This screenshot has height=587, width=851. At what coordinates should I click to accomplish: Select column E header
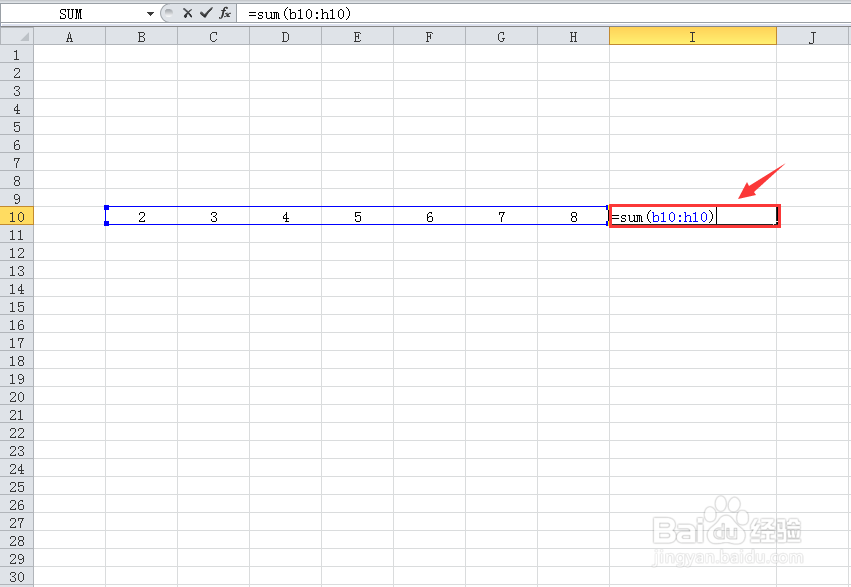tap(358, 37)
